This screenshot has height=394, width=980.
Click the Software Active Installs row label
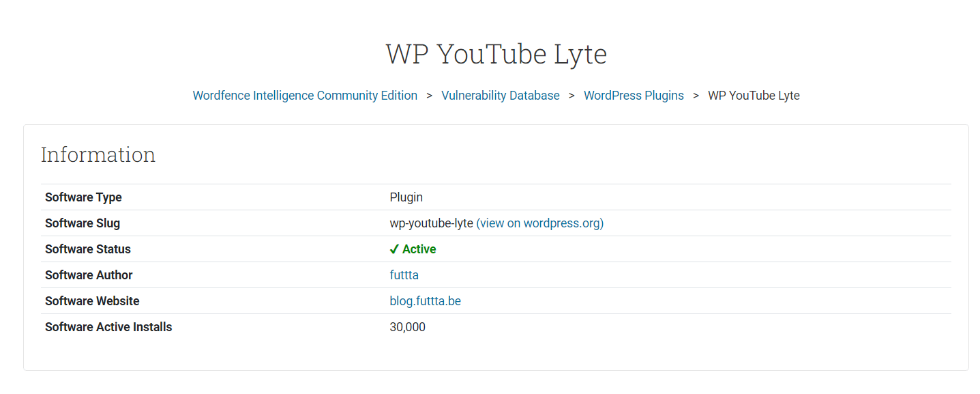[108, 326]
